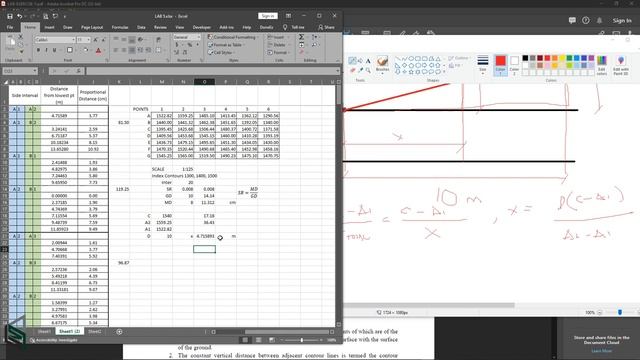
Task: Click the Cut scissors icon in Excel
Action: coord(21,37)
